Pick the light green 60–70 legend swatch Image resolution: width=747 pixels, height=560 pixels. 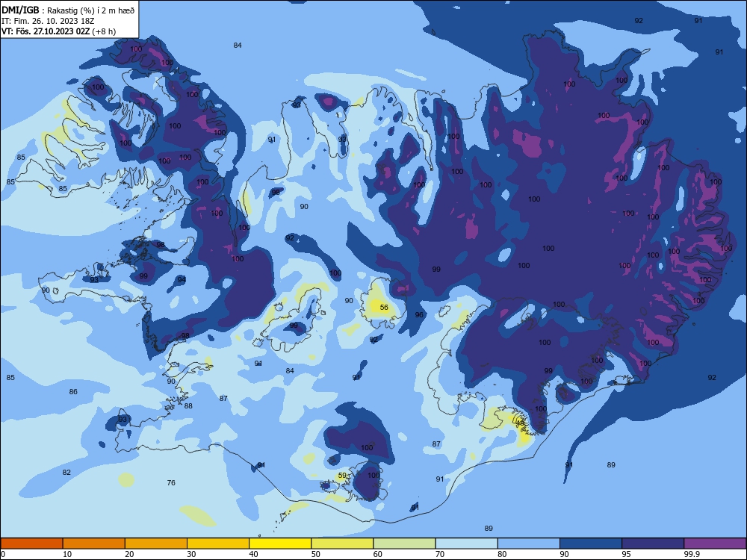[x=404, y=544]
